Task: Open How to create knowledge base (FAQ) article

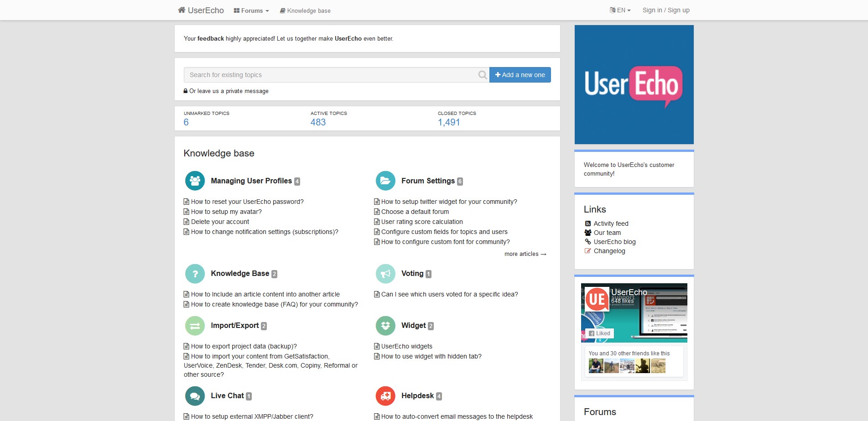Action: (275, 304)
